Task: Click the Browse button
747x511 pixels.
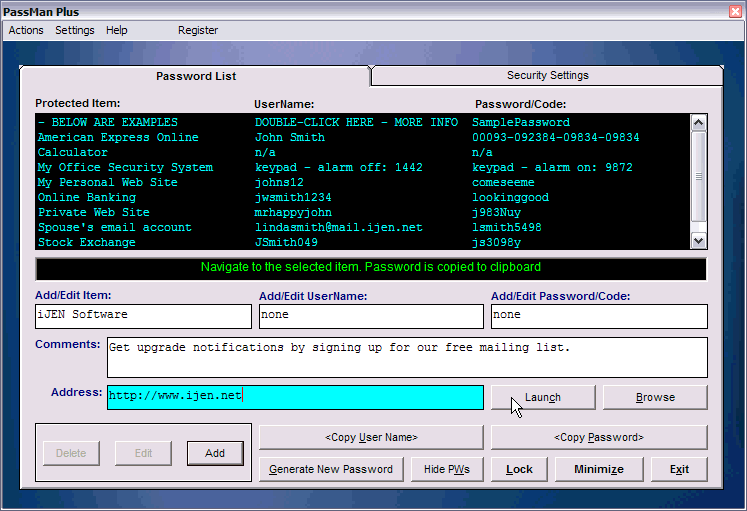Action: (x=655, y=397)
